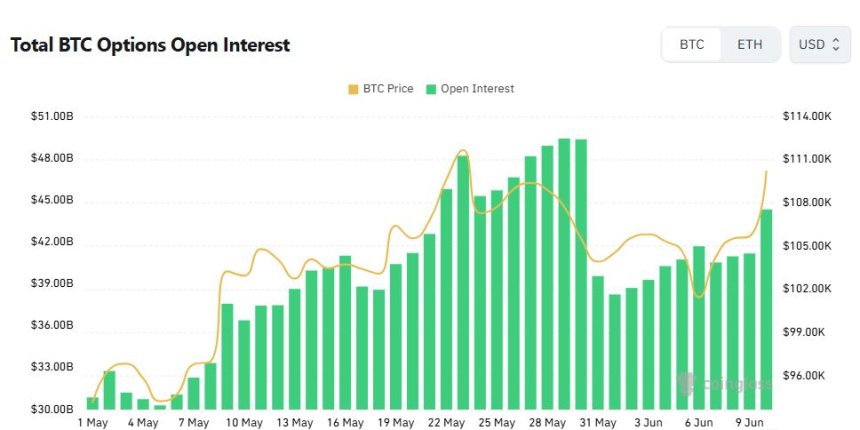Click the $114.00K right axis label
Screen dimensions: 860x430
pyautogui.click(x=807, y=116)
